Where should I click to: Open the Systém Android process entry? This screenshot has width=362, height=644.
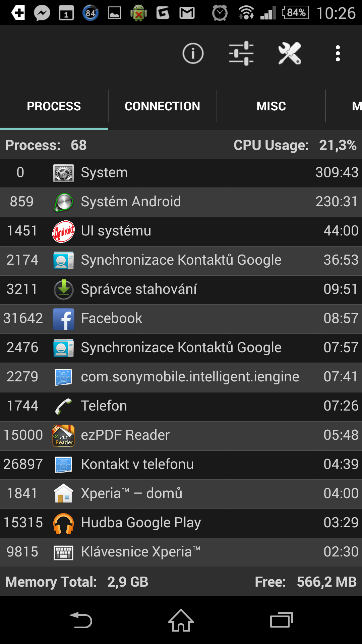(x=181, y=202)
